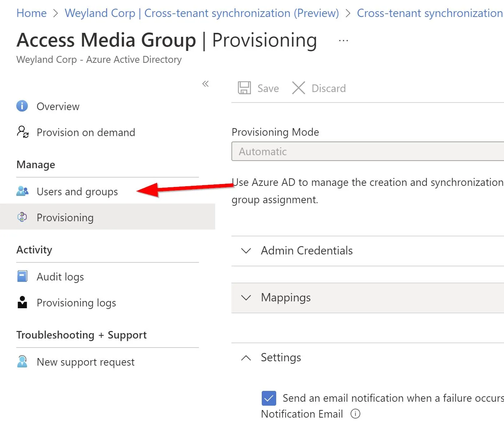Uncheck the failure email notification checkbox

click(269, 398)
